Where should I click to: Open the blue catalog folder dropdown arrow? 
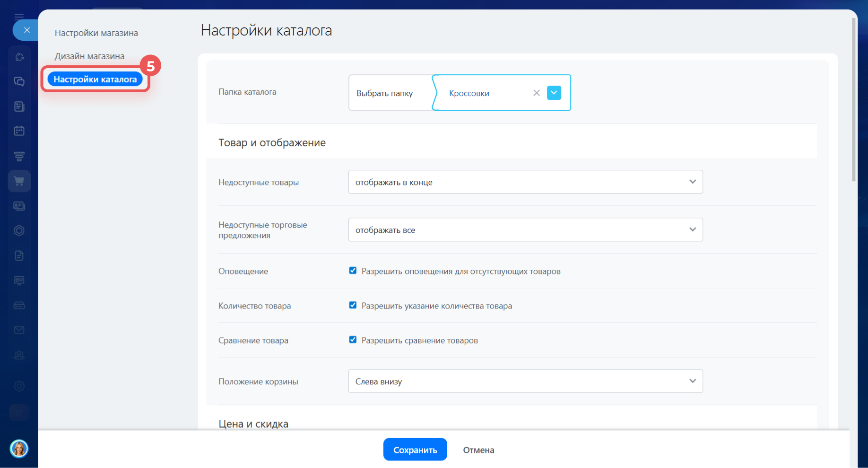pyautogui.click(x=554, y=93)
